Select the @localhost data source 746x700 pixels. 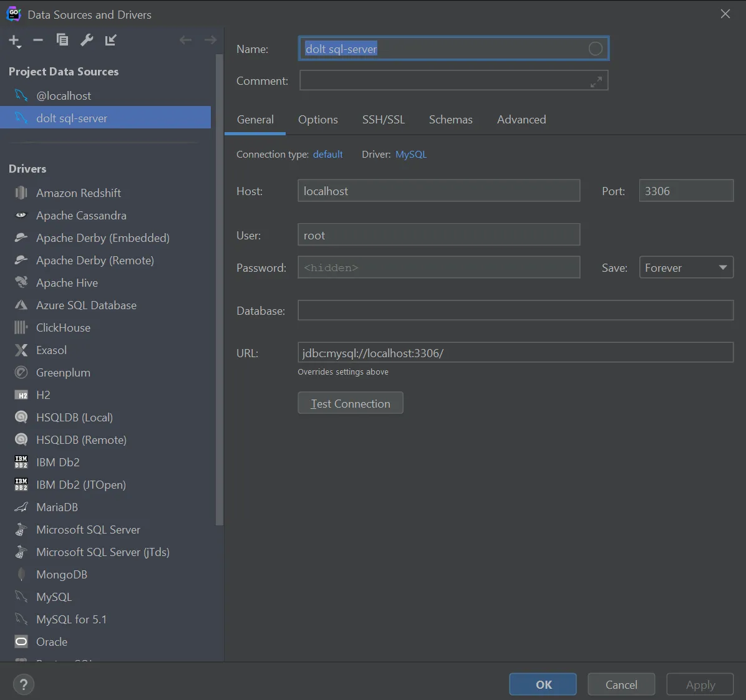64,95
